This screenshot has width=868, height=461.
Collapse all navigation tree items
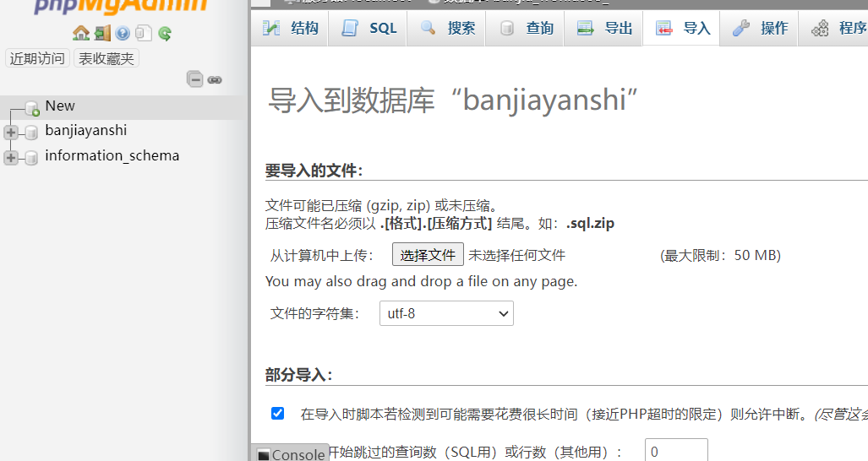195,79
